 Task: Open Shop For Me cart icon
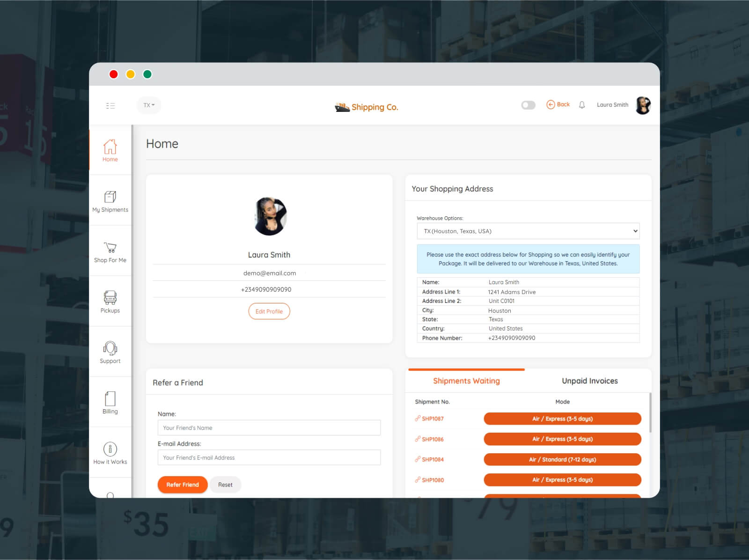110,247
